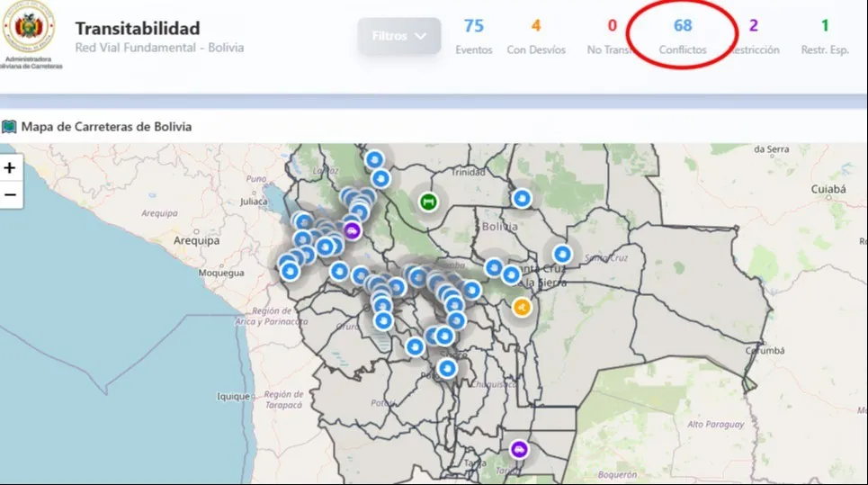Select the southernmost blue conflict marker near Chuquisaca
Screen dimensions: 868x485
(447, 369)
